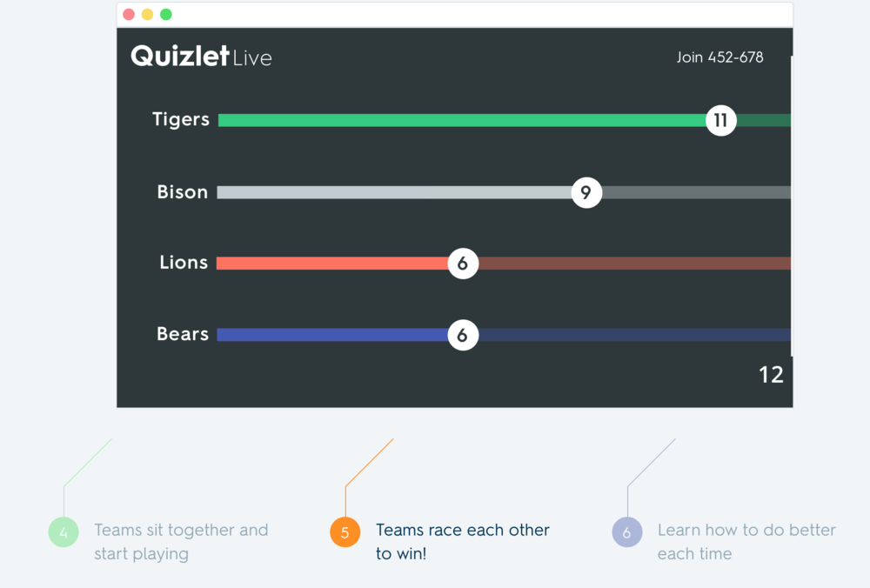Click the Bison team label
The width and height of the screenshot is (870, 588).
(x=183, y=192)
